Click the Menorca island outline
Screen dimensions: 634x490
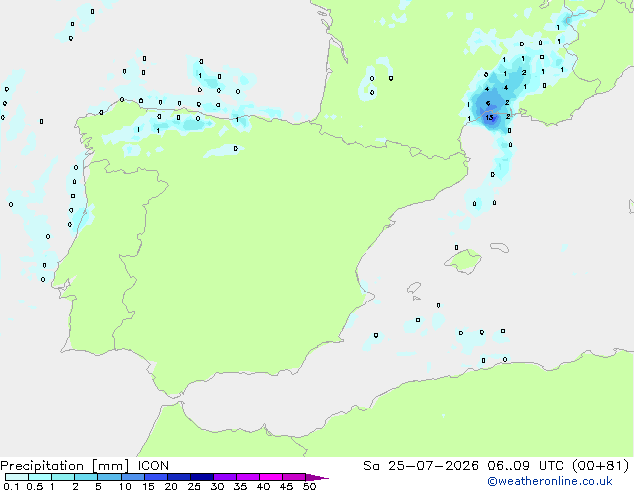pos(500,247)
